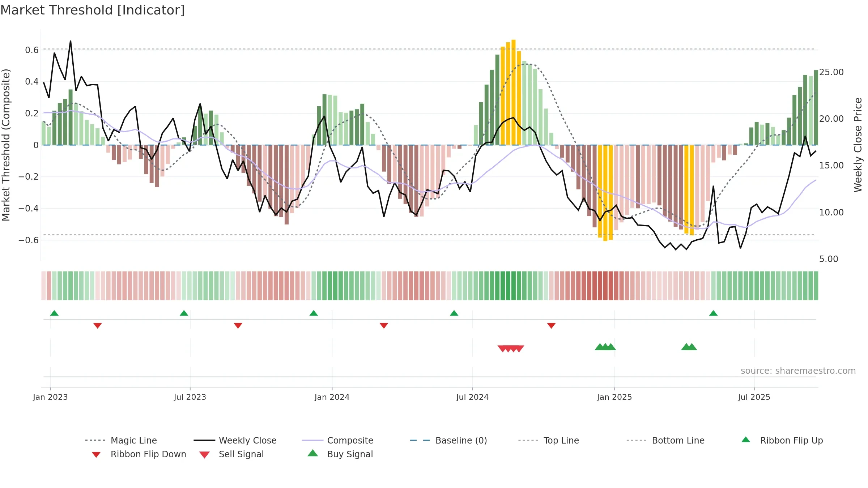
Task: Click the Jul 2023 x-axis label
Action: (x=190, y=397)
